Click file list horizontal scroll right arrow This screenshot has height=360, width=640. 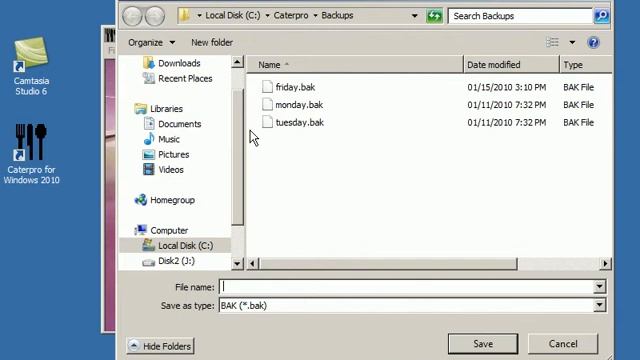[605, 264]
